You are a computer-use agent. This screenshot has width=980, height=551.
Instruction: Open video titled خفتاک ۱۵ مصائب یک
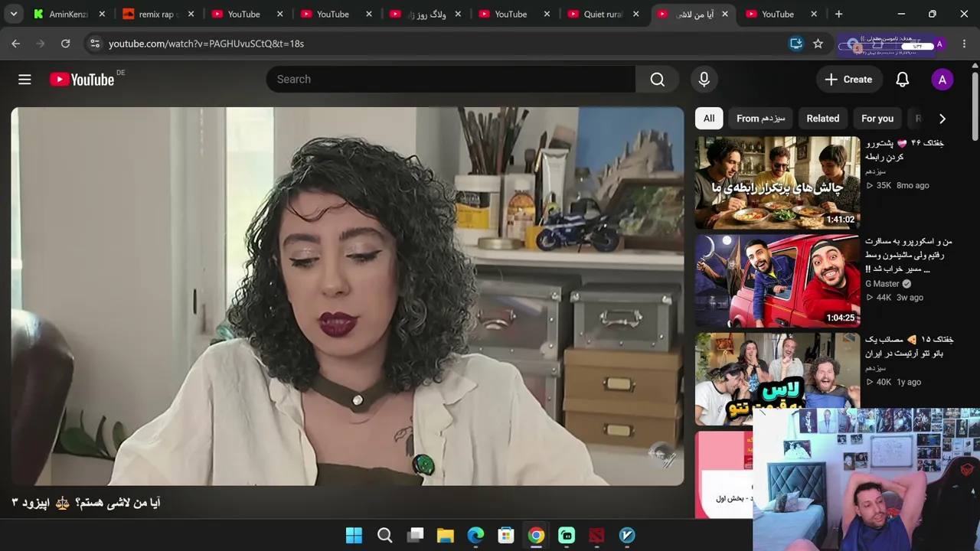click(x=910, y=346)
